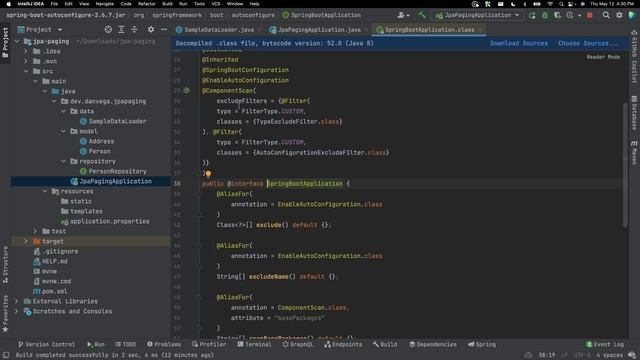Image resolution: width=640 pixels, height=360 pixels.
Task: Open the Terminal tool window
Action: point(254,344)
